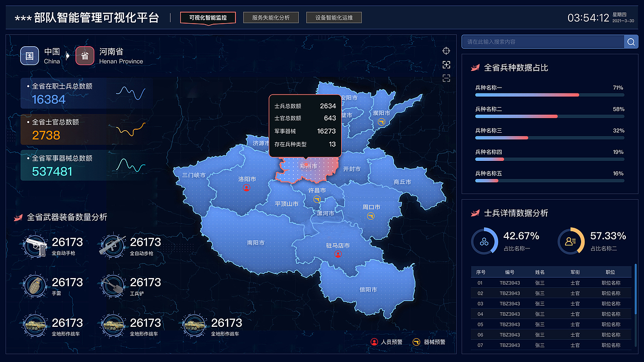This screenshot has height=362, width=644.
Task: Click the 姓名 column header
Action: 540,272
